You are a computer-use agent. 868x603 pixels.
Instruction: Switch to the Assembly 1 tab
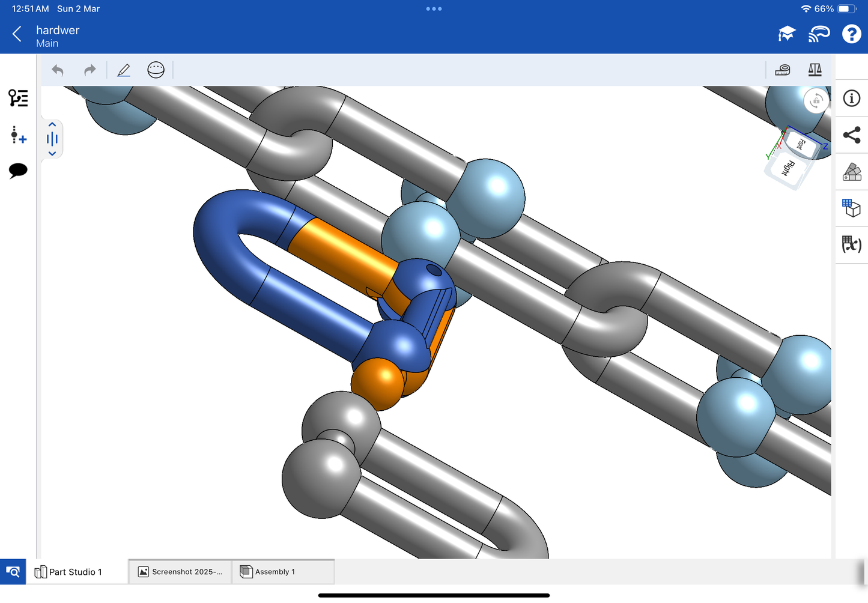[275, 572]
